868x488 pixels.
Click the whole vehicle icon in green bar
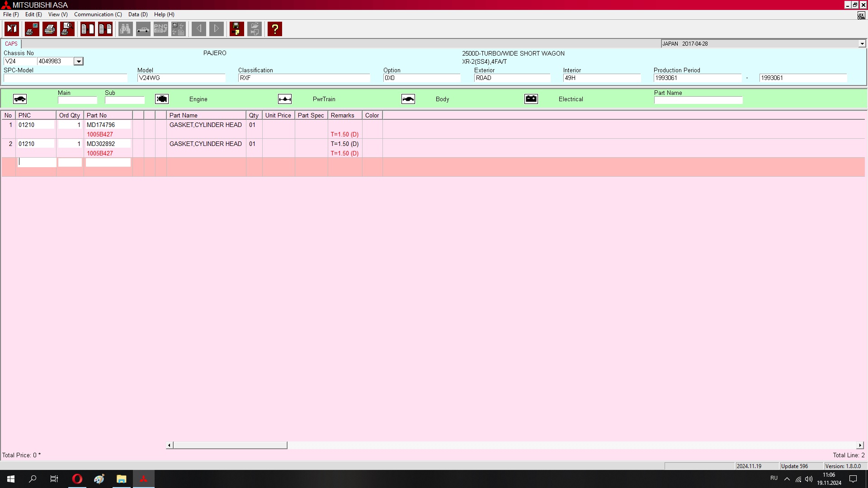(x=20, y=99)
